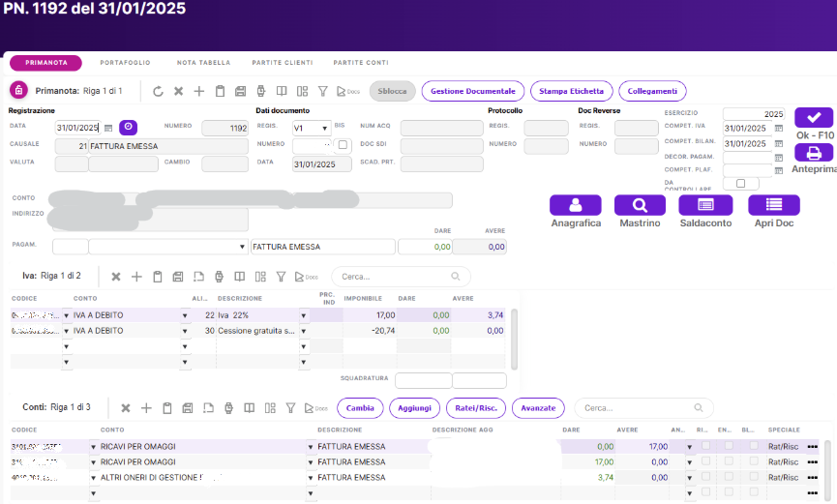Click the refresh icon in Primanota toolbar
Screen dimensions: 837x504
tap(158, 91)
